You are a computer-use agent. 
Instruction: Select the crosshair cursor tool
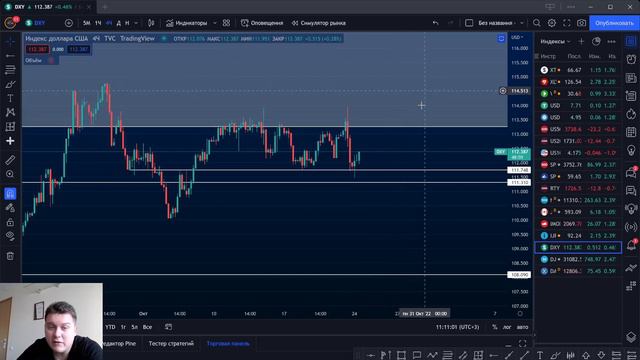pyautogui.click(x=10, y=42)
